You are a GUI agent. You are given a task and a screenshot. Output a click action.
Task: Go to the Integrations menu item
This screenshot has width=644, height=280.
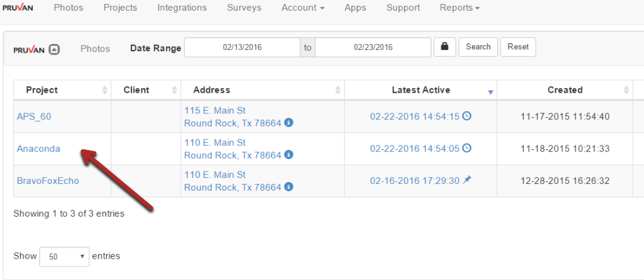tap(182, 8)
